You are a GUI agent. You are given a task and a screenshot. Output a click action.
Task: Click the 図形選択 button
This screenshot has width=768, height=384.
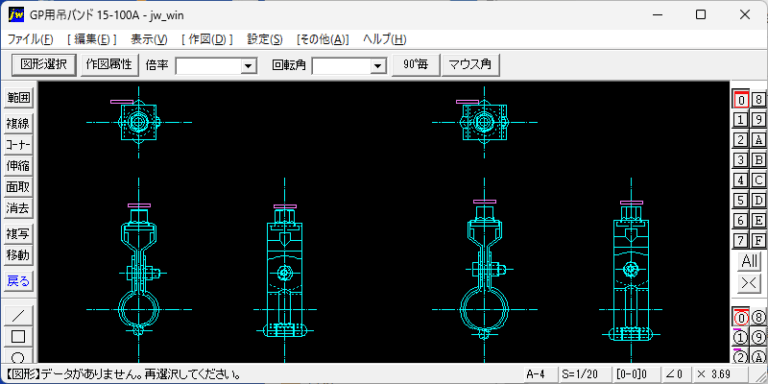click(x=44, y=65)
